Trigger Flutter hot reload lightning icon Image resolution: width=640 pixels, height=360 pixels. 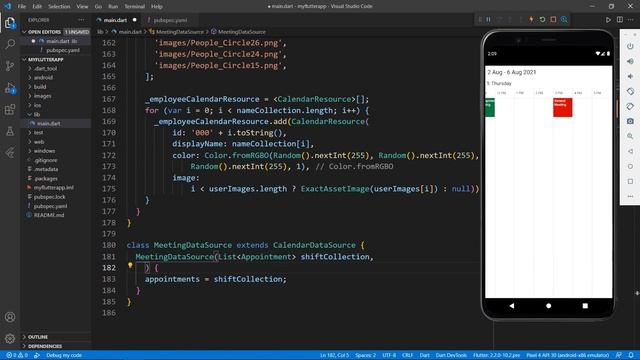coord(531,20)
